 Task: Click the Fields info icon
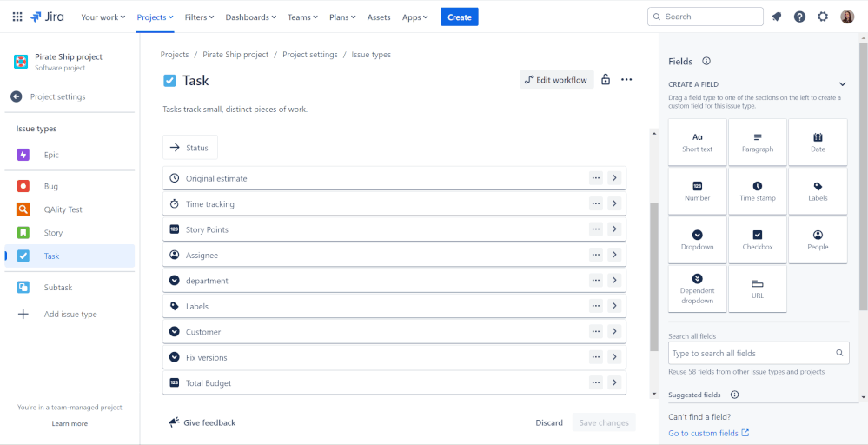click(x=706, y=62)
